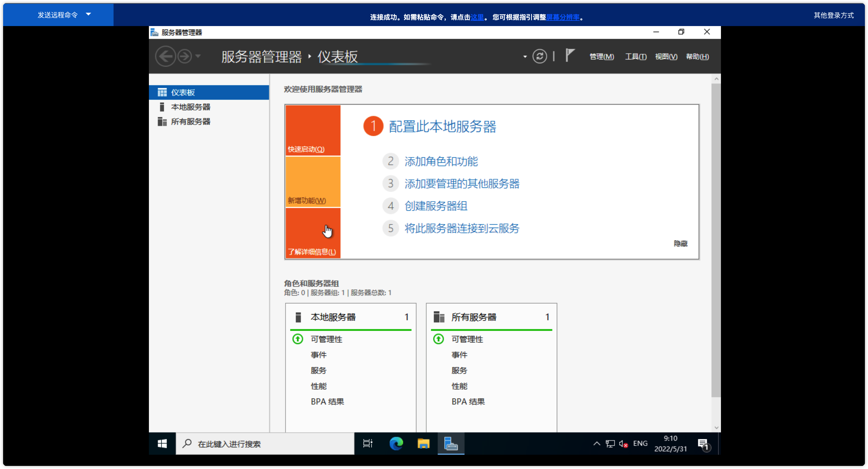Select the 新增功能(W) orange tile
Viewport: 868px width, 469px height.
[313, 181]
